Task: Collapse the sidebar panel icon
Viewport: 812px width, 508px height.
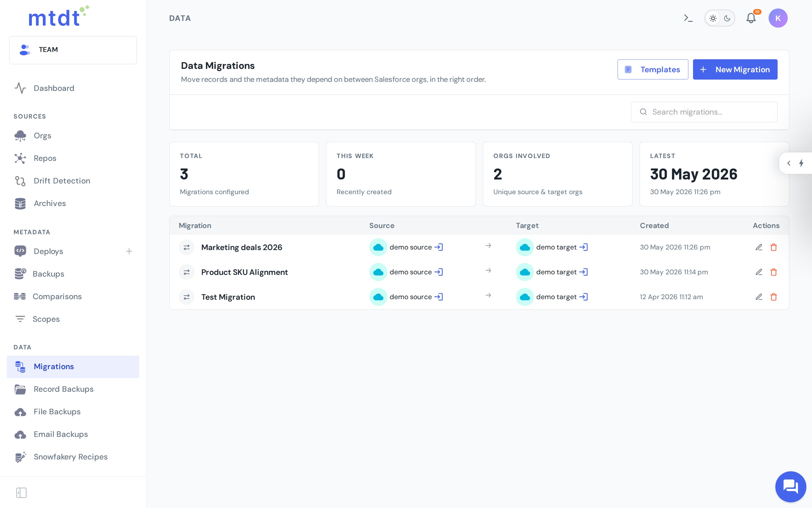Action: pos(21,492)
